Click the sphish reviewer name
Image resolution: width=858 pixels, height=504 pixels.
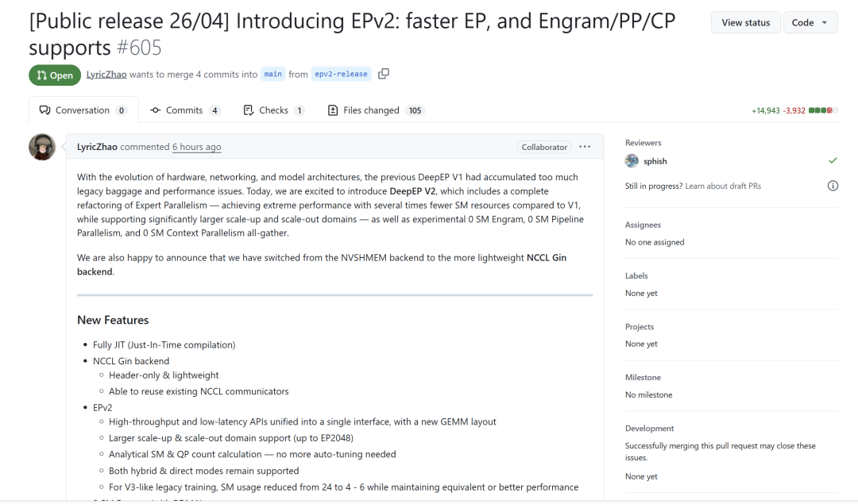(x=655, y=161)
